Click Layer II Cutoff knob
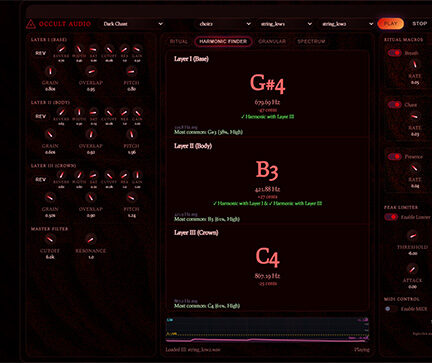432x363 pixels. coord(109,112)
